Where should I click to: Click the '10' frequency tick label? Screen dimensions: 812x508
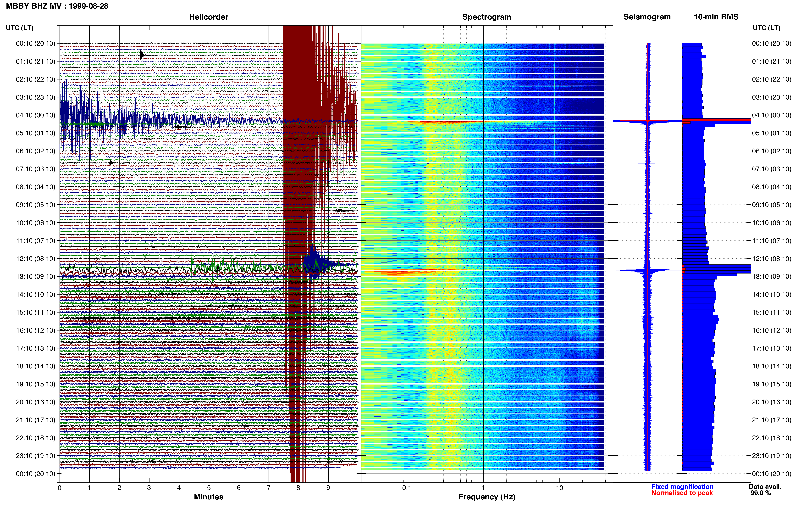[559, 487]
